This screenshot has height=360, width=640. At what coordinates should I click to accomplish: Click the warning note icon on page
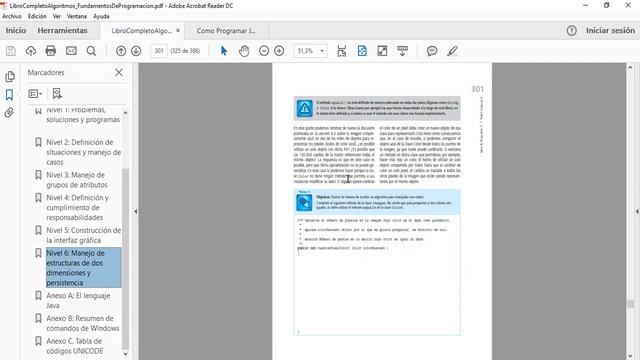[x=304, y=109]
